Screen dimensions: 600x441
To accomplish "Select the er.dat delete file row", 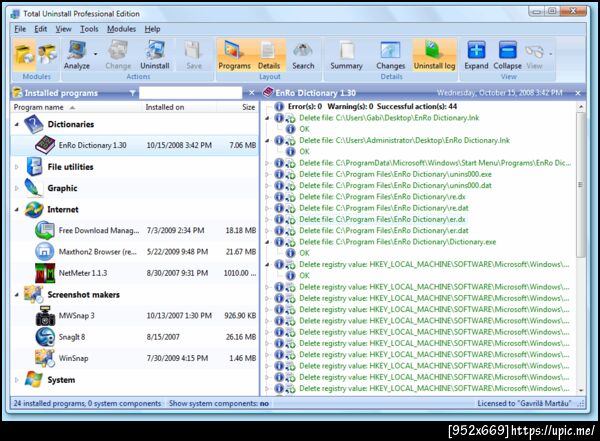I will (x=384, y=231).
